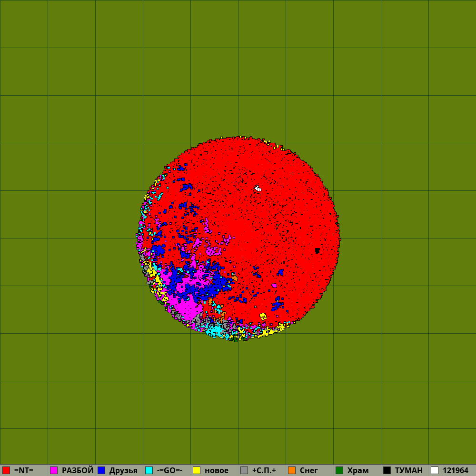Click the blue Друзья legend swatch

pos(101,470)
